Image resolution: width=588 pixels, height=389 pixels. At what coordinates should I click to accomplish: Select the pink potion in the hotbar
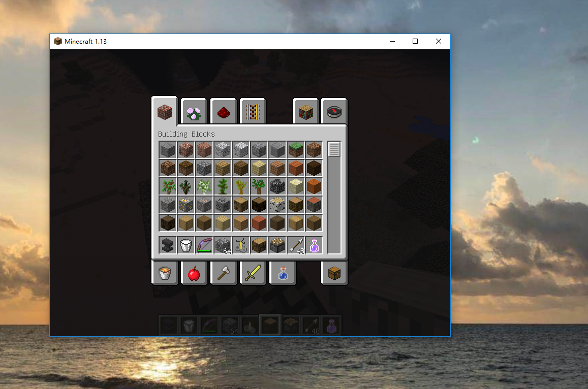pos(314,246)
